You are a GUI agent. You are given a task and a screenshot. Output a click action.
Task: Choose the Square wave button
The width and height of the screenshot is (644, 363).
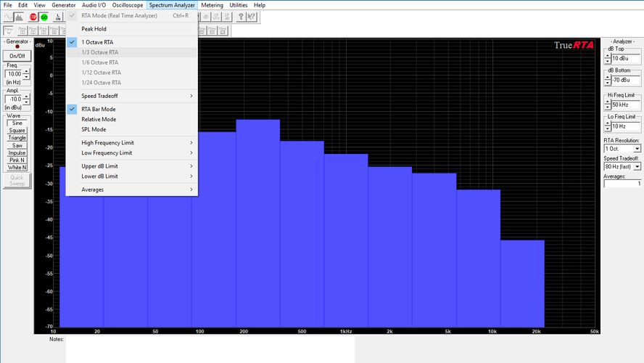pos(17,131)
